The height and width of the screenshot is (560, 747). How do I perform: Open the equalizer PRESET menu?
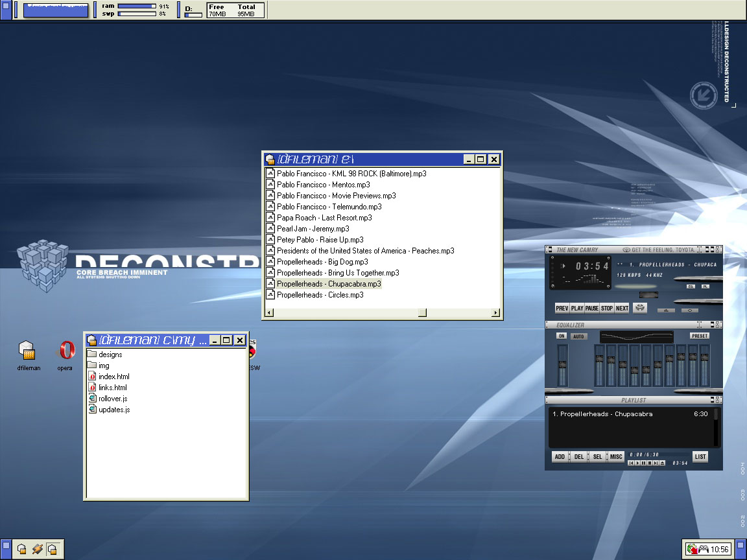click(700, 336)
